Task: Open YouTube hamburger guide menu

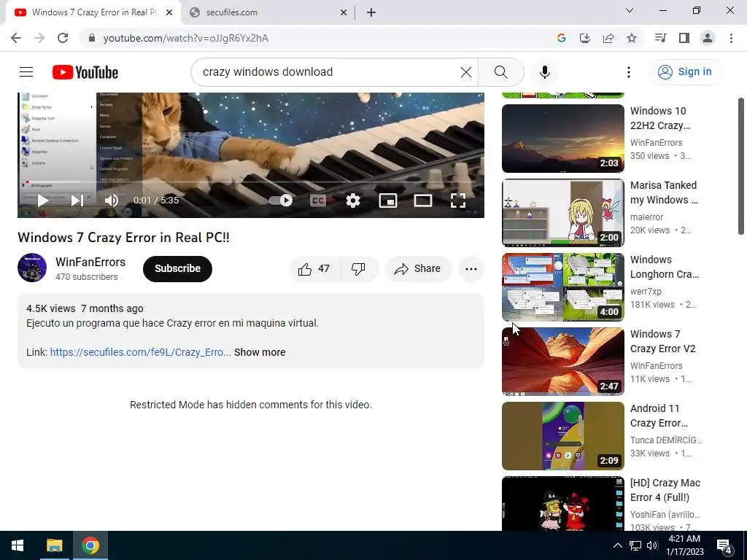Action: pyautogui.click(x=26, y=72)
